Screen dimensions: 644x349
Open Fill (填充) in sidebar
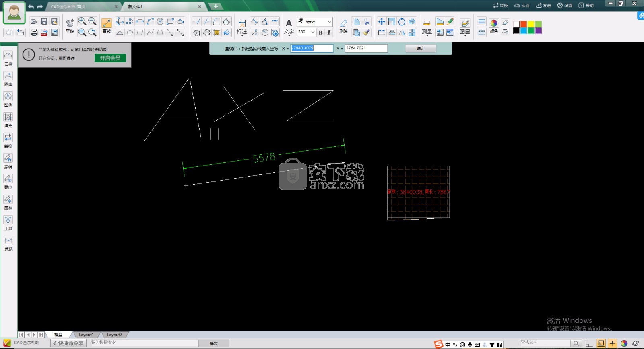pos(8,120)
